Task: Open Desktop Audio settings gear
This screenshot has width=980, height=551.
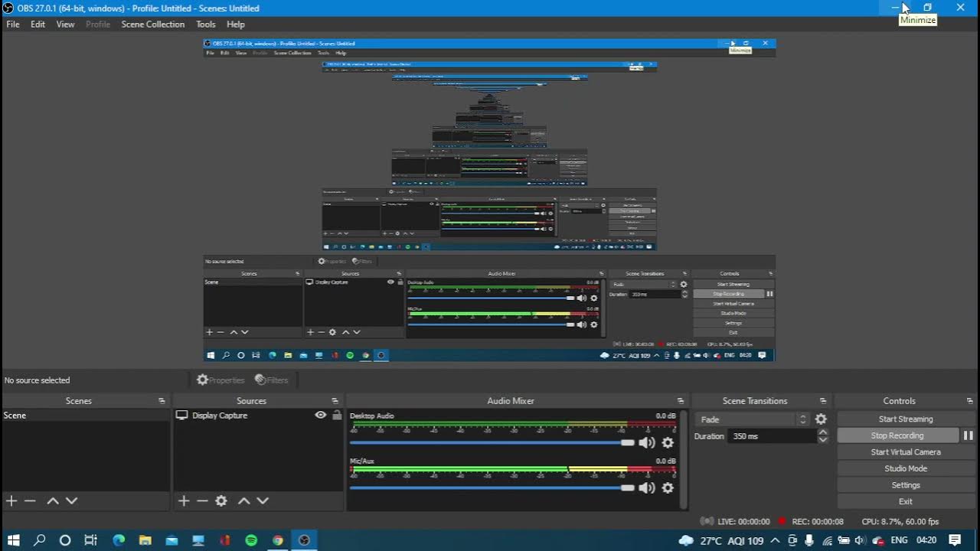Action: 668,442
